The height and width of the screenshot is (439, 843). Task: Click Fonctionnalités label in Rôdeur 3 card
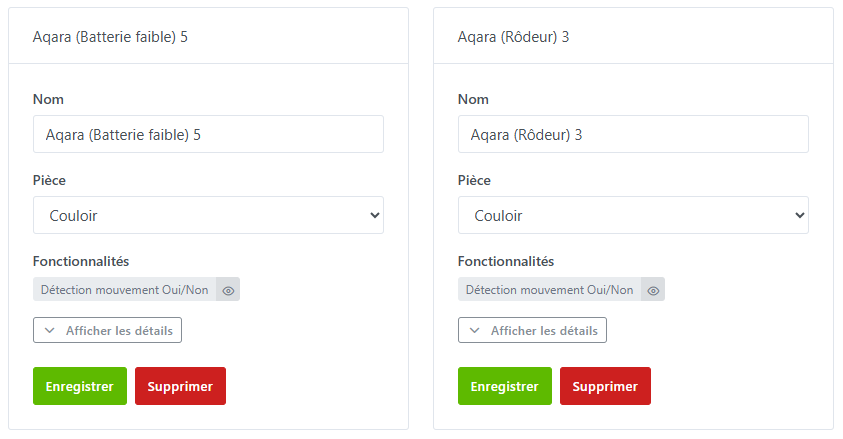[506, 261]
